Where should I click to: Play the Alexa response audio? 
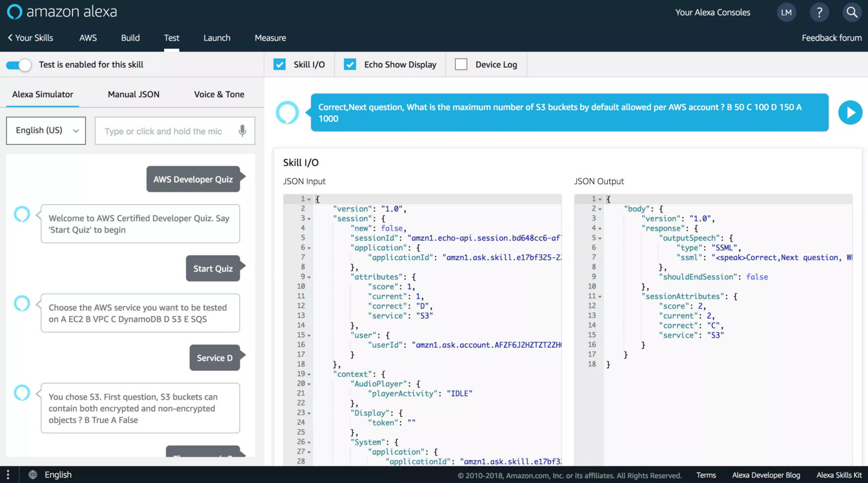pyautogui.click(x=850, y=113)
